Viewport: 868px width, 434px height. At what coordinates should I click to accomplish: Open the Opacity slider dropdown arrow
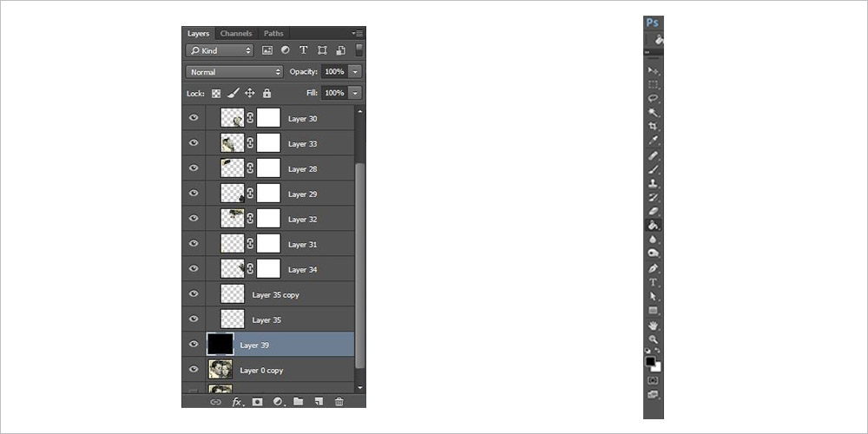point(355,71)
